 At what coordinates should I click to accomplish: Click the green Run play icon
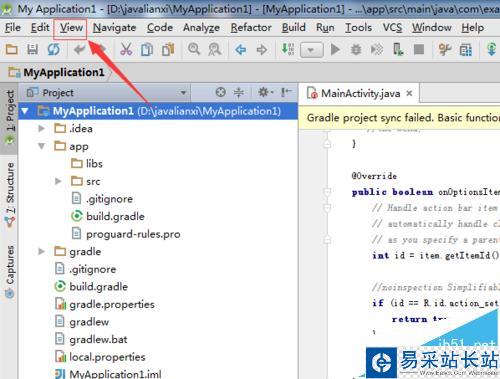point(335,50)
